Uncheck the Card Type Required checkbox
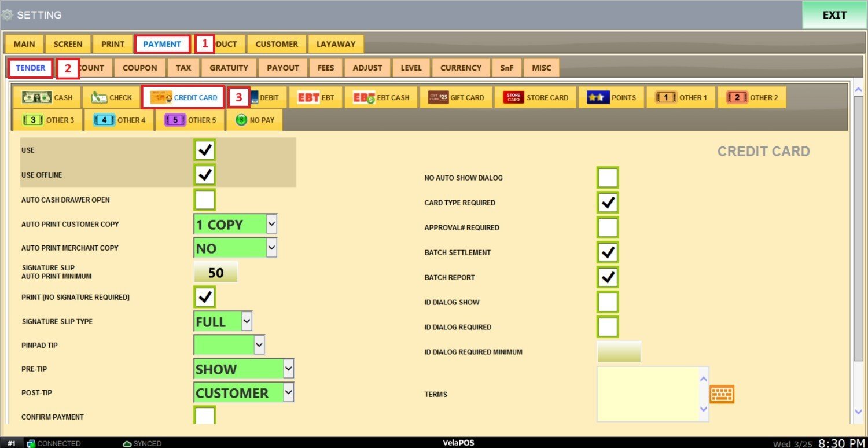868x448 pixels. pos(608,203)
